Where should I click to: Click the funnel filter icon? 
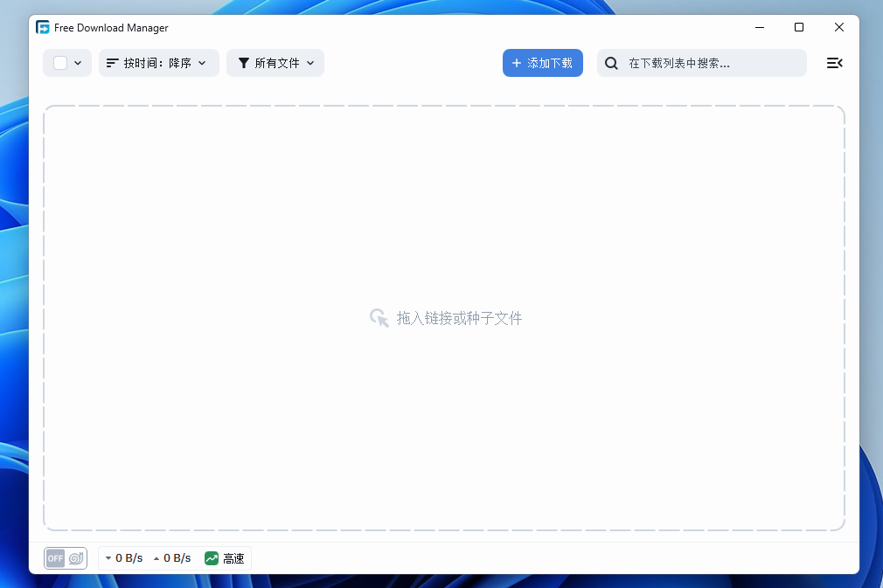coord(244,63)
